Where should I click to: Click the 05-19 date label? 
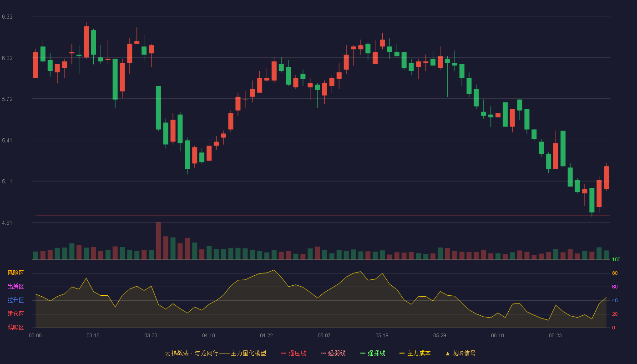point(382,335)
